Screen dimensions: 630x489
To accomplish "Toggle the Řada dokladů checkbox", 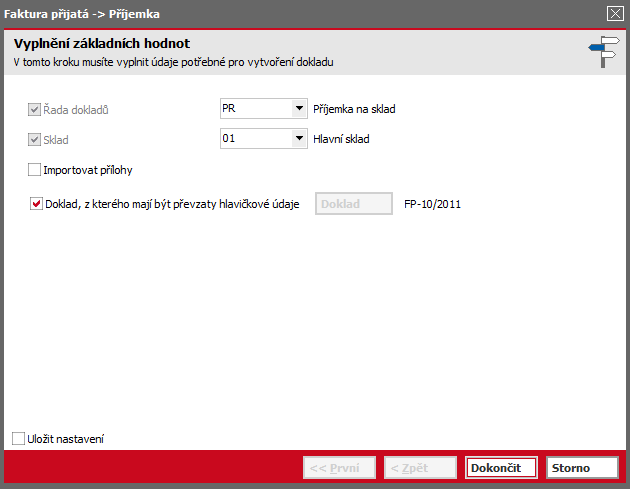I will [35, 110].
